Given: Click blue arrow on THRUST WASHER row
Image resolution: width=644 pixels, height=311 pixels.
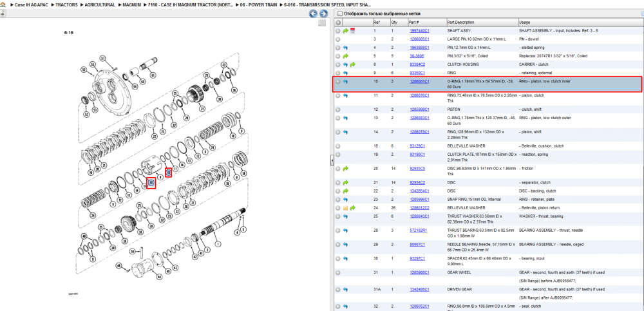Looking at the screenshot, I should click(345, 216).
